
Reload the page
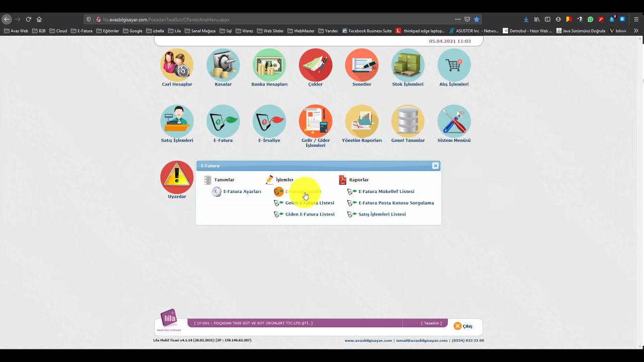click(x=29, y=19)
